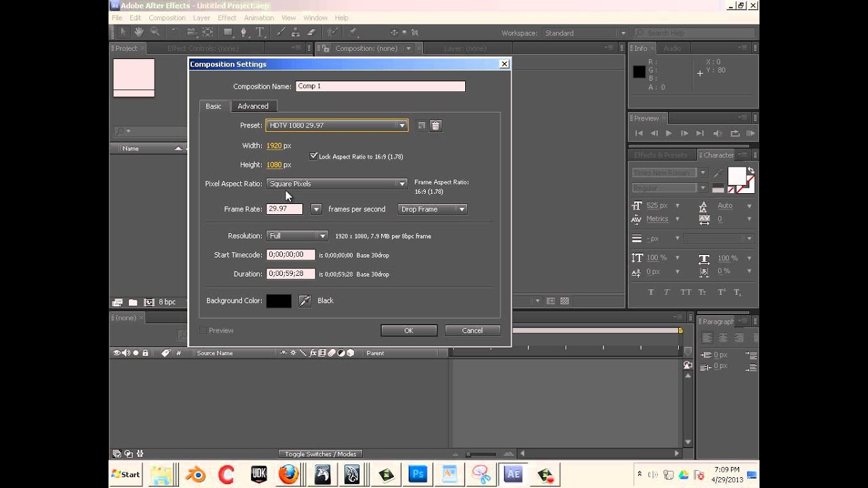Open the Effect menu
Viewport: 868px width, 488px height.
click(227, 18)
